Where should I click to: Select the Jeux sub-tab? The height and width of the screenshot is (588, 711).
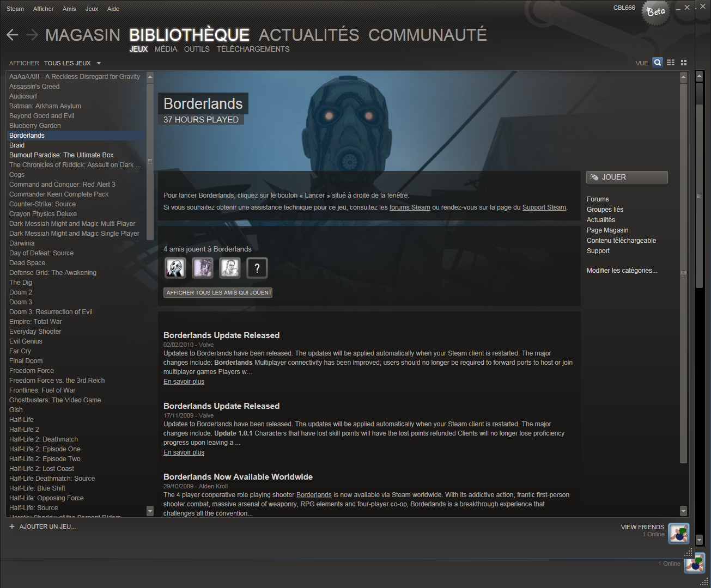pyautogui.click(x=138, y=49)
